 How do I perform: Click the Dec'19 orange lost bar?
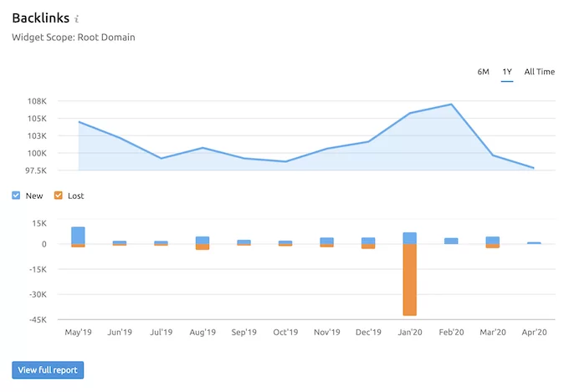[368, 247]
